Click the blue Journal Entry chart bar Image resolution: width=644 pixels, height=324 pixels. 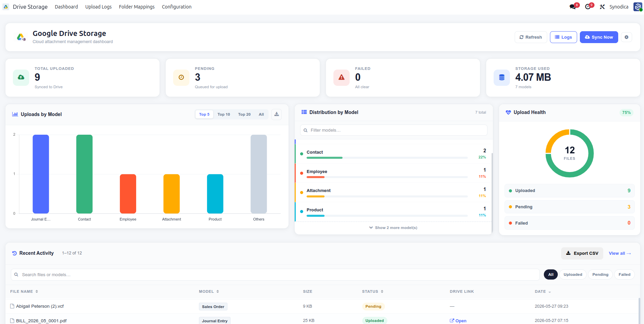click(x=41, y=174)
